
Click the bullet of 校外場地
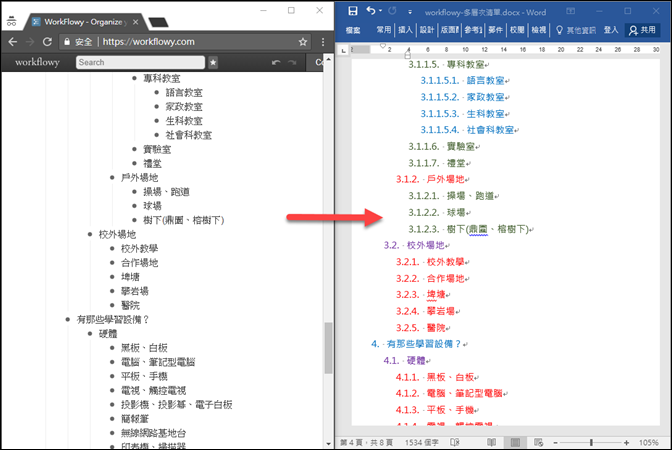90,234
